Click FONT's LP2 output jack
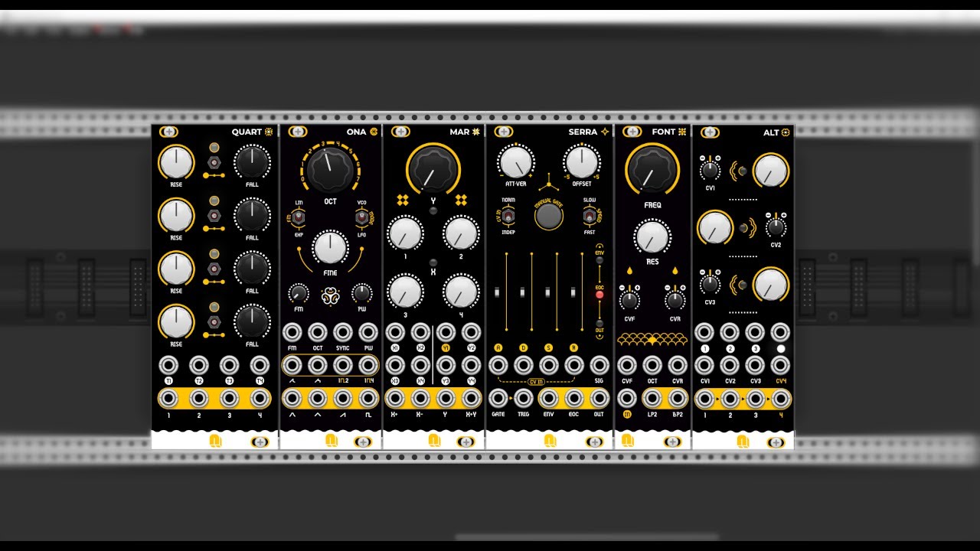The width and height of the screenshot is (980, 551). (x=652, y=398)
